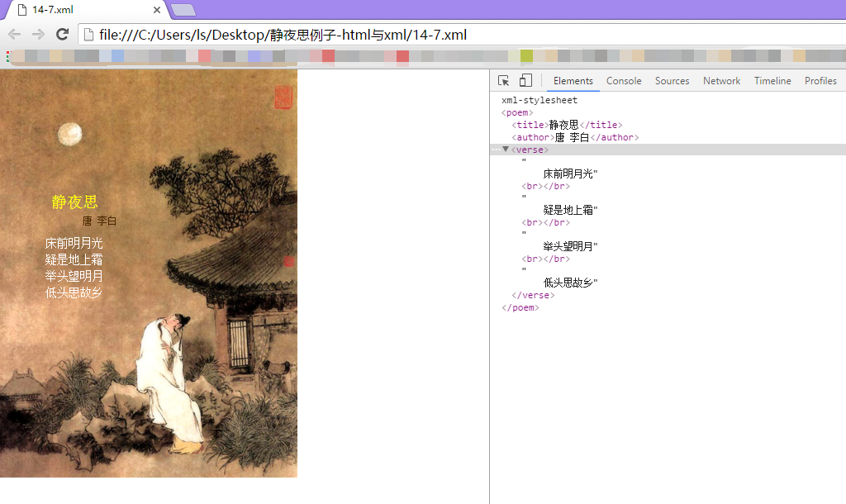Viewport: 846px width, 504px height.
Task: Select the xml-stylesheet node
Action: pyautogui.click(x=539, y=100)
